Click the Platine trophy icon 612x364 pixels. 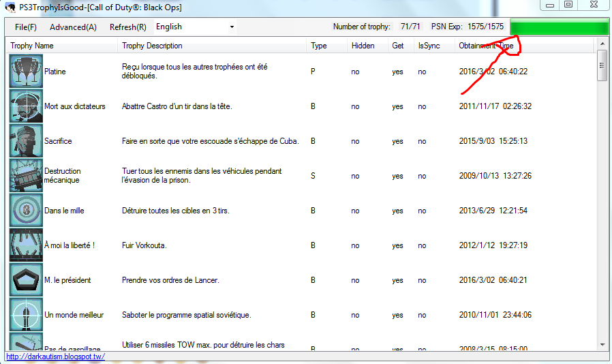coord(26,71)
